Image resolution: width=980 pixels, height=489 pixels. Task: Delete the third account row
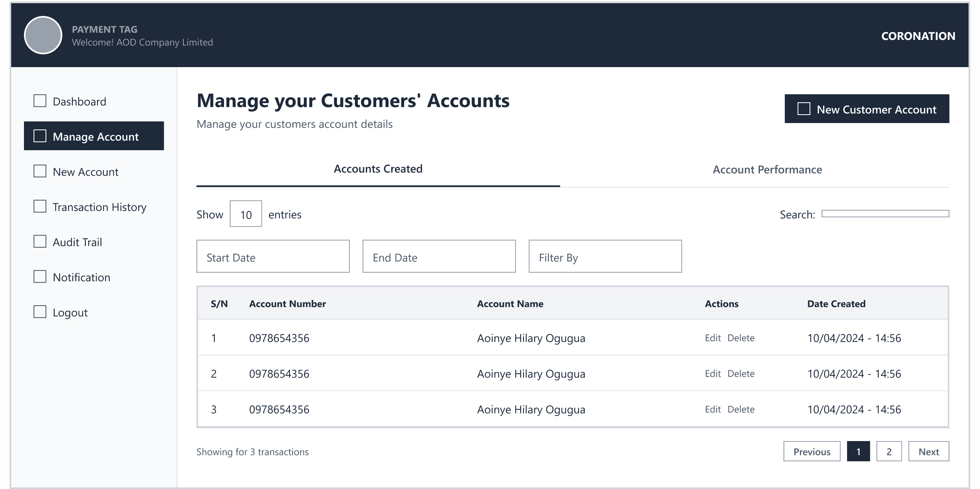click(x=741, y=409)
